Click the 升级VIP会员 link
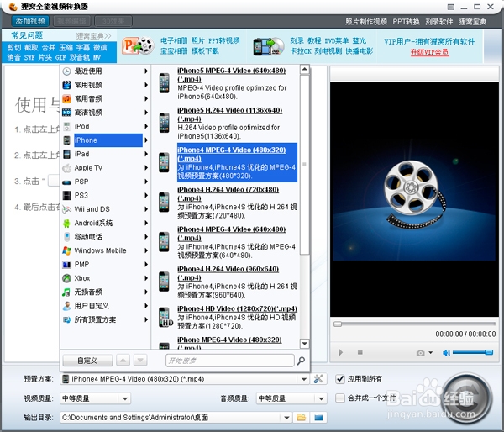504x432 pixels. pos(429,52)
